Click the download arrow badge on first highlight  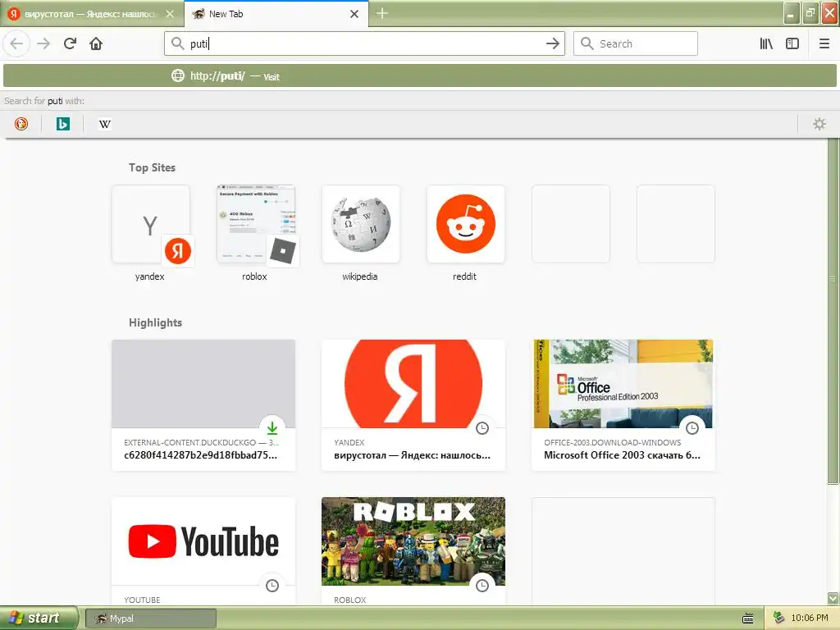pyautogui.click(x=272, y=428)
